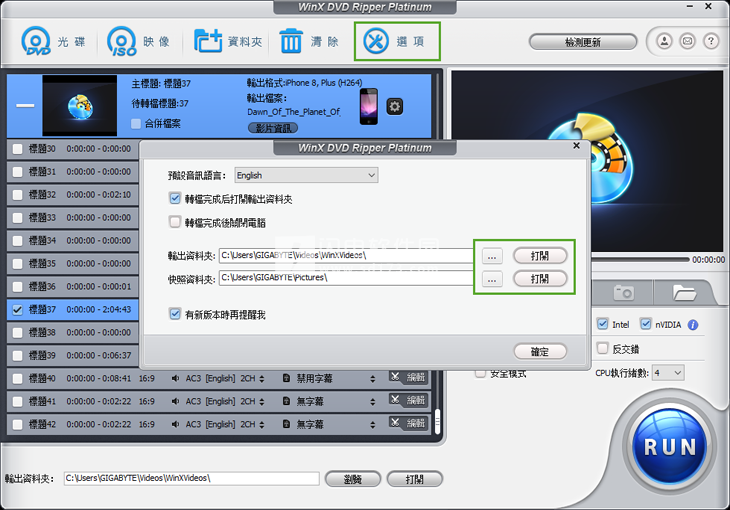
Task: Toggle remind me of new version
Action: (175, 314)
